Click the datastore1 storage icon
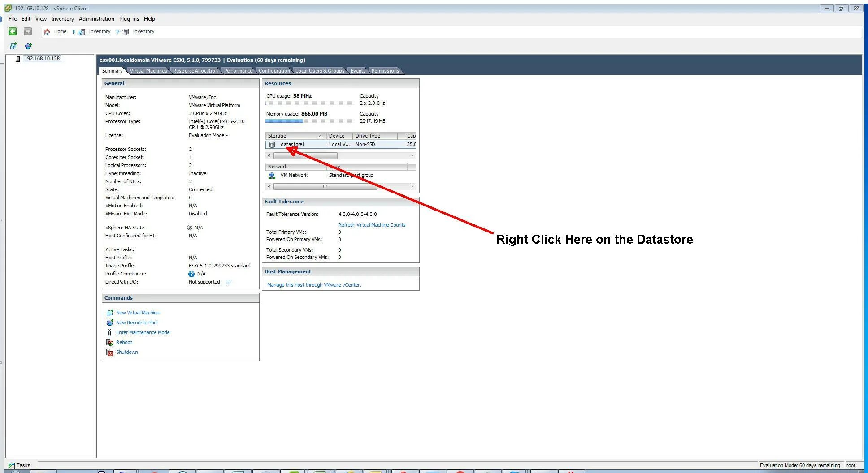This screenshot has height=473, width=868. [272, 145]
